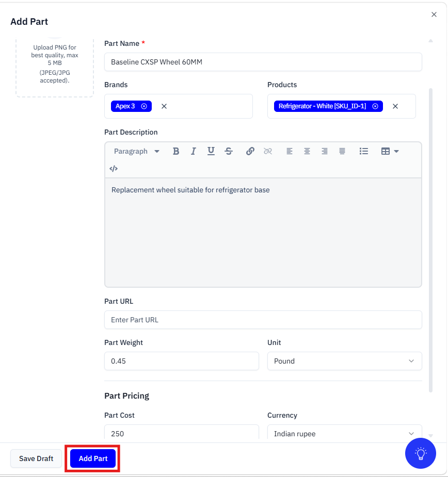Image resolution: width=448 pixels, height=477 pixels.
Task: Apply strikethrough to description text
Action: [x=229, y=151]
